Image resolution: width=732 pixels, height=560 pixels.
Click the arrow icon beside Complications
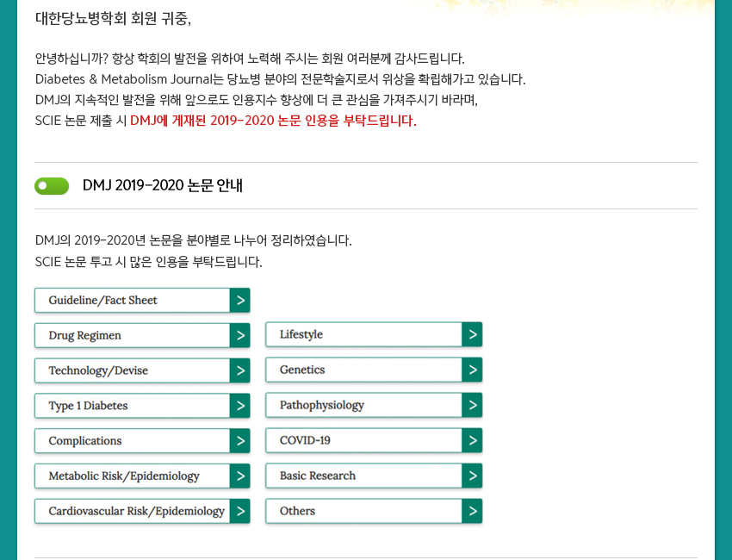[240, 441]
